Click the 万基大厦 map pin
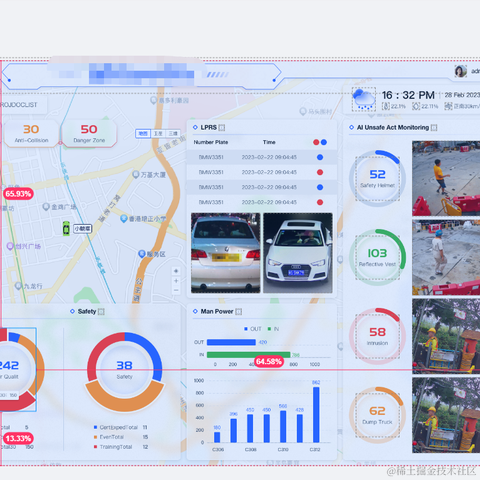 pos(136,174)
